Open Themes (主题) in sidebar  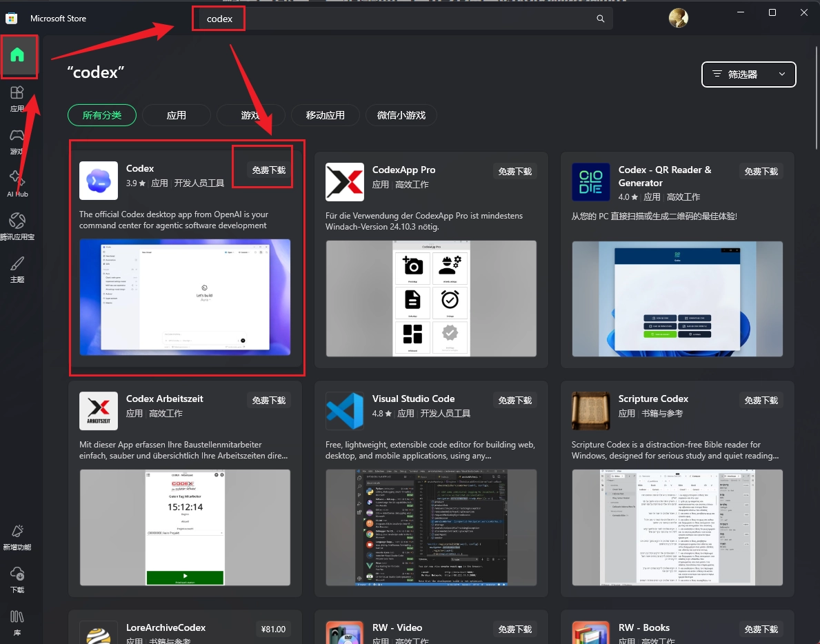(17, 269)
